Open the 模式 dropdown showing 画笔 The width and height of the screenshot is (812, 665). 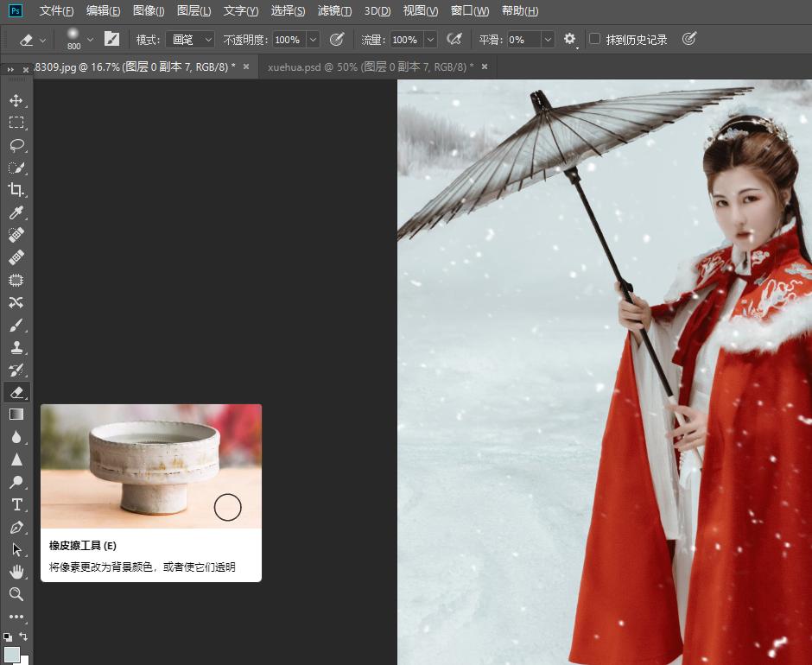(x=190, y=40)
